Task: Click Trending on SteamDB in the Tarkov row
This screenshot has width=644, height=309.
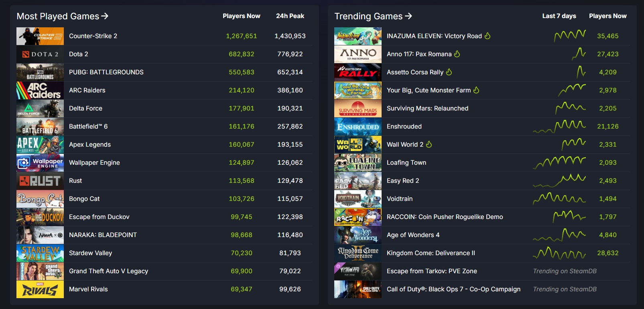Action: 565,271
